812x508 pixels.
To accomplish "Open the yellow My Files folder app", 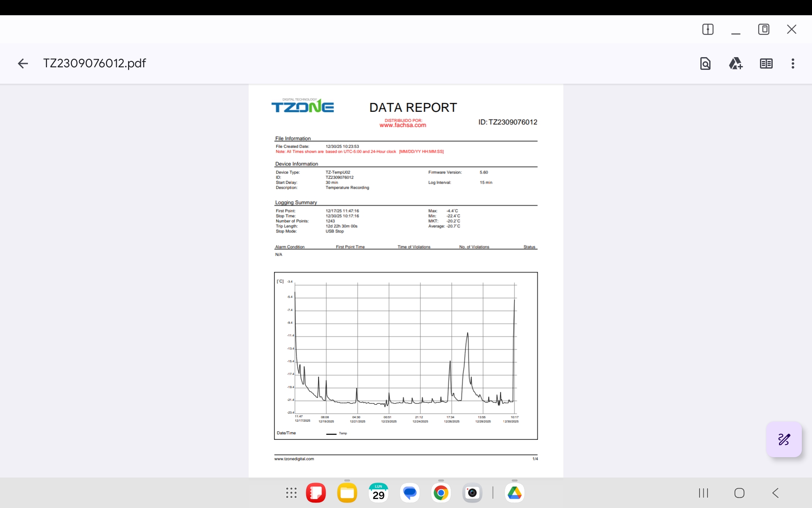I will point(347,493).
